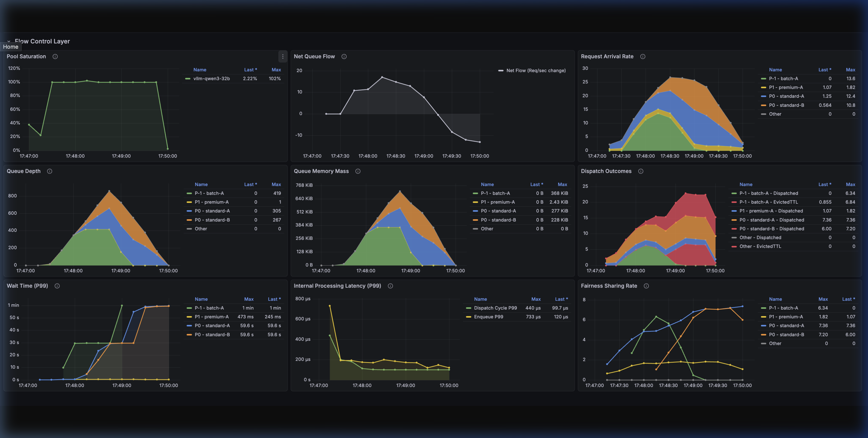
Task: Open info for Fairness Sharing Rate panel
Action: coord(647,286)
